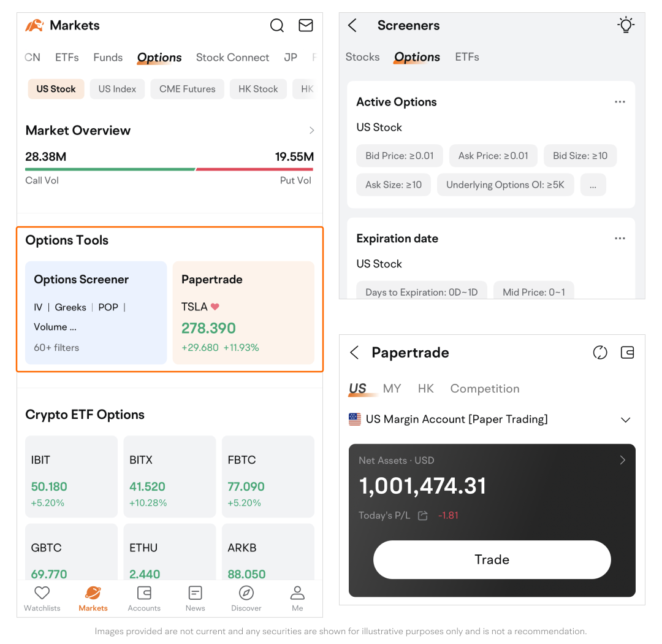Open Accounts from the bottom navigation

tap(144, 598)
